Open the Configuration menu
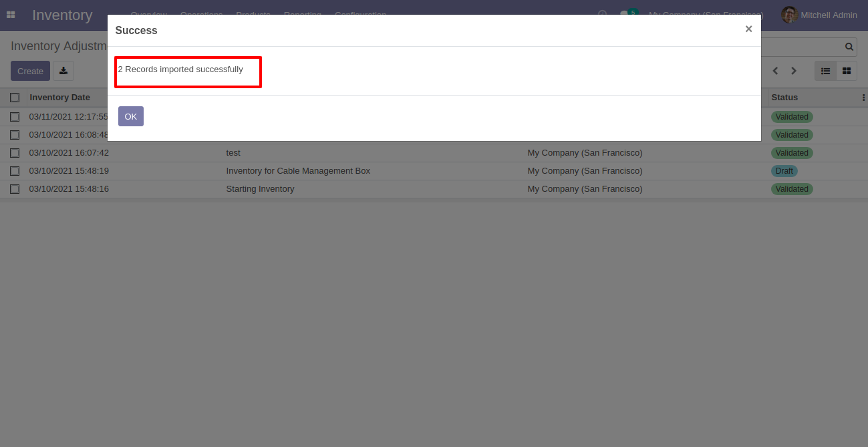Image resolution: width=868 pixels, height=447 pixels. coord(361,14)
